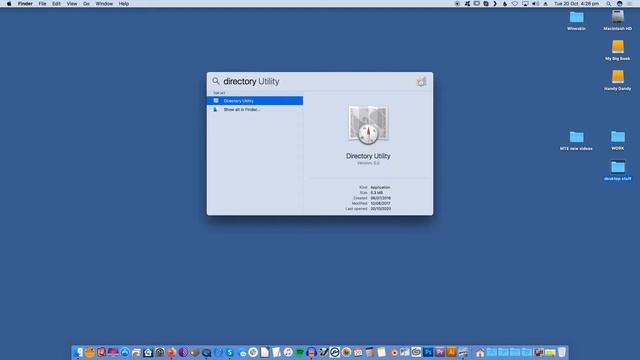Open the Apple menu
This screenshot has width=640, height=360.
click(9, 4)
